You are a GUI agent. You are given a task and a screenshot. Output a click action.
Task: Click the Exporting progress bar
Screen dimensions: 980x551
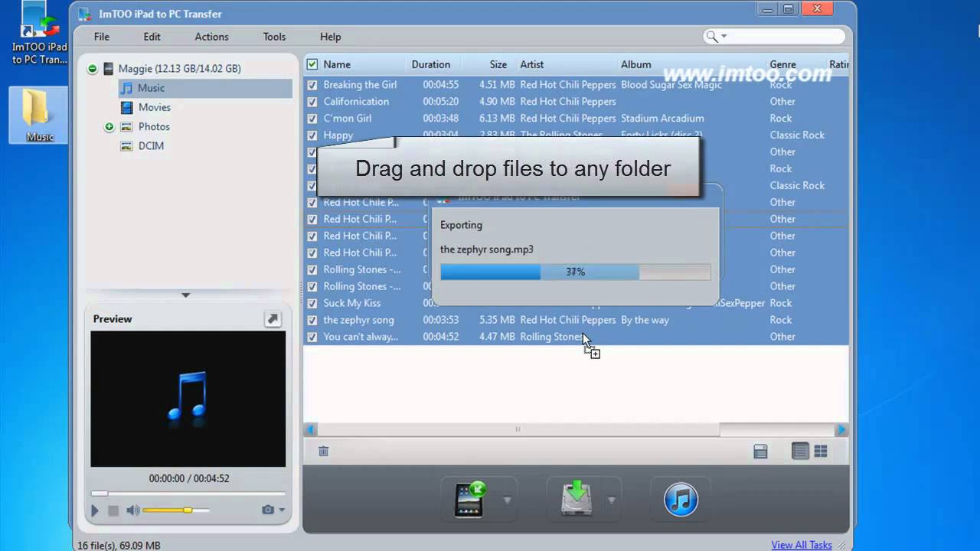pos(576,272)
